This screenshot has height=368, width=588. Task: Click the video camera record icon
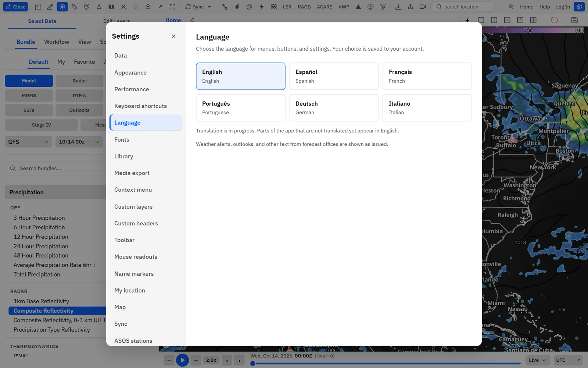[423, 7]
